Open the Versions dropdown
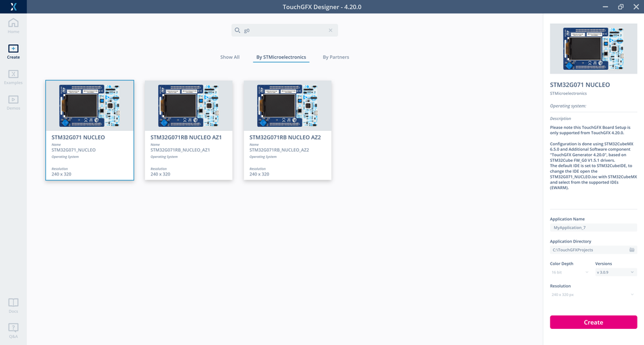Viewport: 644px width, 345px height. pyautogui.click(x=616, y=272)
